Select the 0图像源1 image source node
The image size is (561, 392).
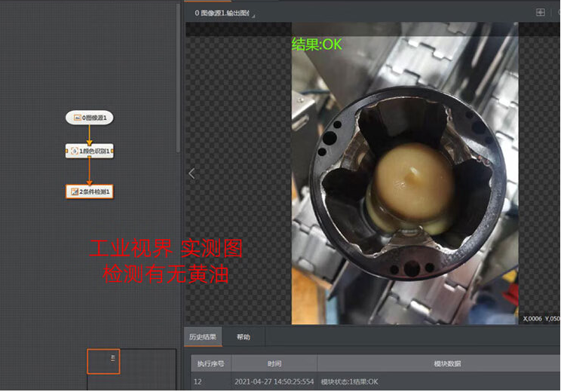pyautogui.click(x=90, y=118)
